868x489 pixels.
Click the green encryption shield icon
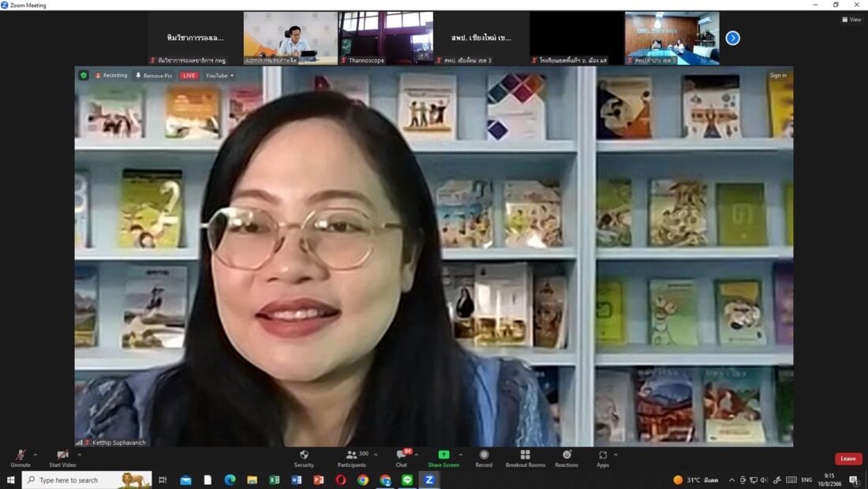(x=84, y=76)
